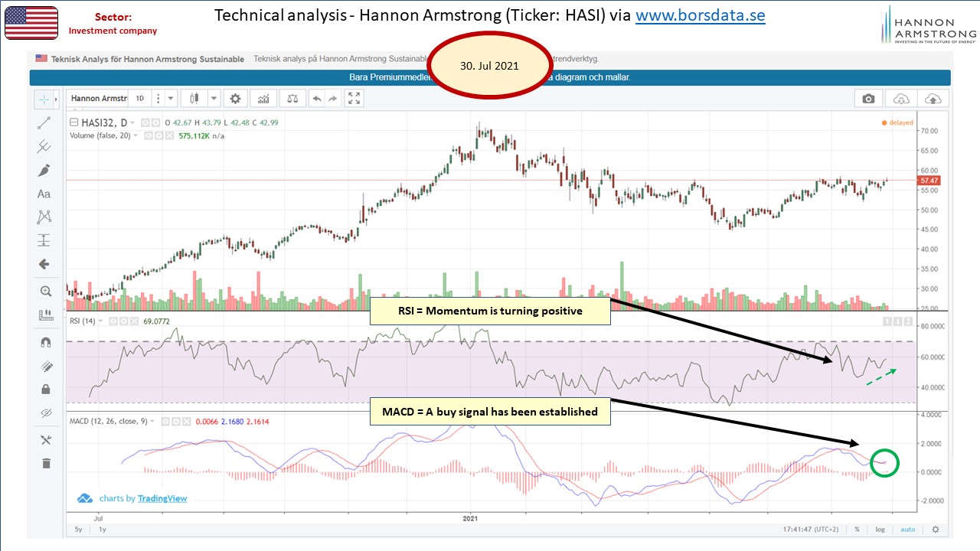Redo the last chart action

click(334, 99)
